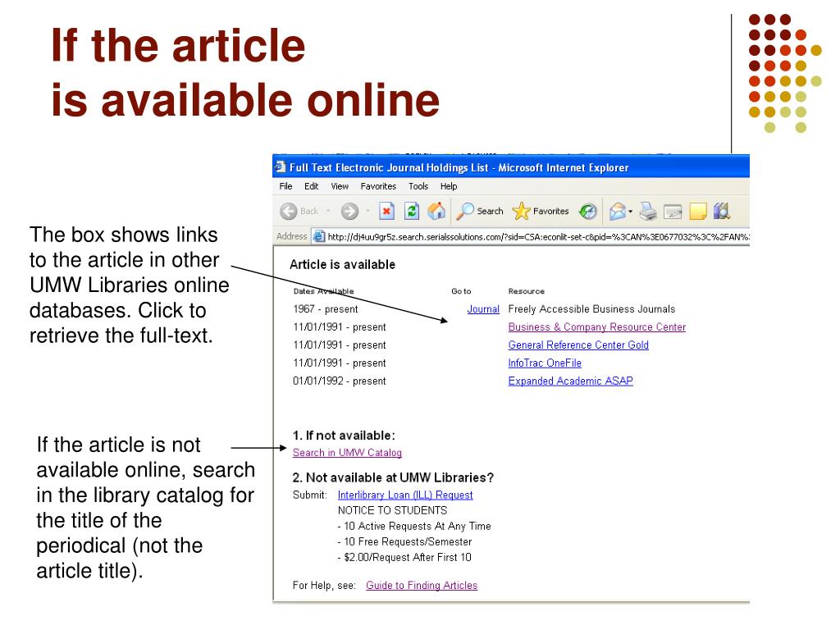Image resolution: width=840 pixels, height=630 pixels.
Task: Open the Search toolbar button
Action: pos(479,211)
